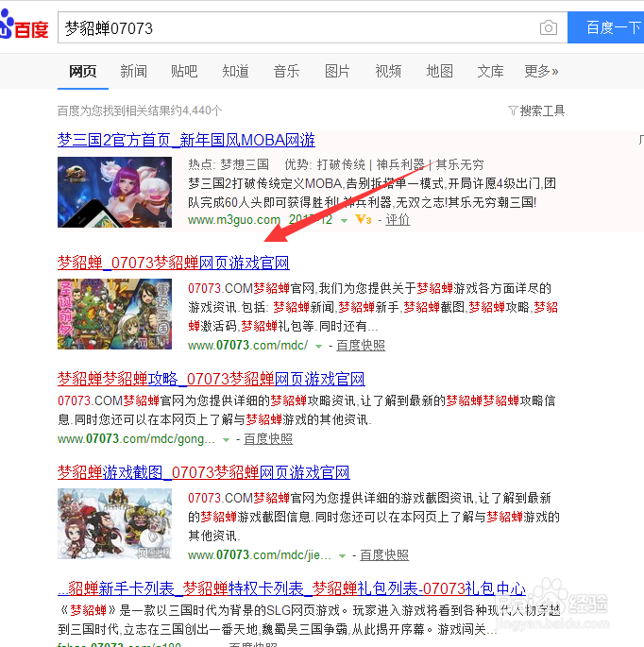Expand arrow next to mdc/jie... URL
Image resolution: width=644 pixels, height=647 pixels.
342,556
